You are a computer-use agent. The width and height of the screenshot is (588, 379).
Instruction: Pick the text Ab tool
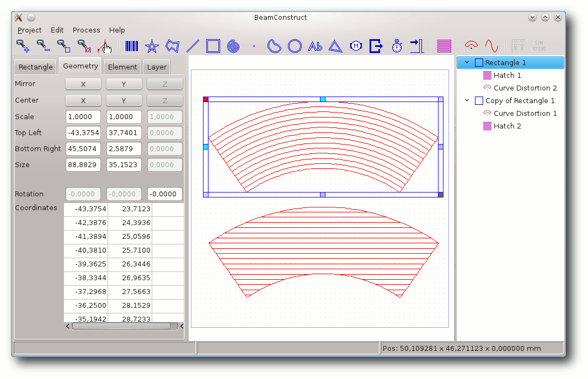[315, 46]
